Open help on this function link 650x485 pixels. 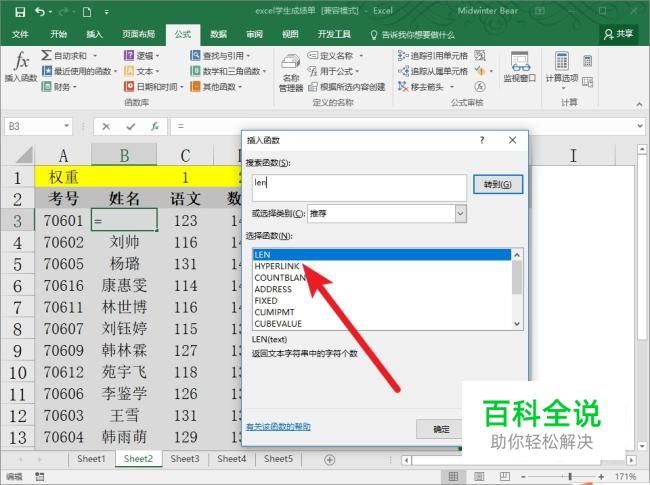pyautogui.click(x=278, y=427)
